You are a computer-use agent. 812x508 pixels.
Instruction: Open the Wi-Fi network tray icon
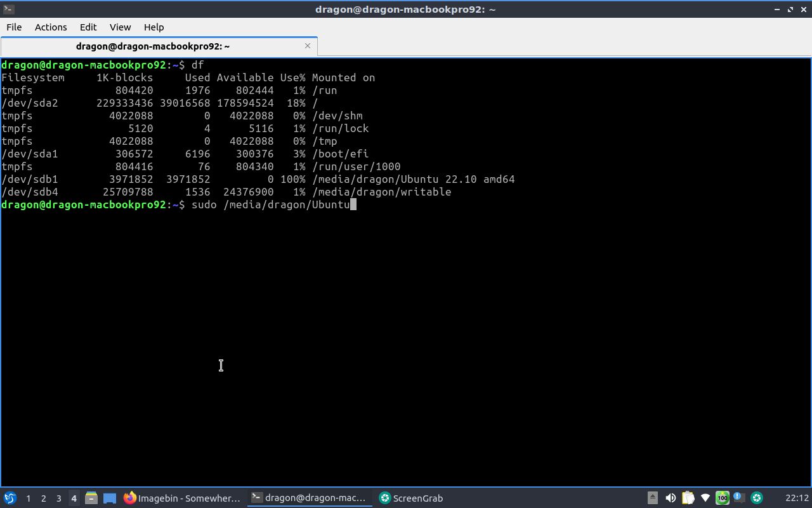tap(705, 498)
